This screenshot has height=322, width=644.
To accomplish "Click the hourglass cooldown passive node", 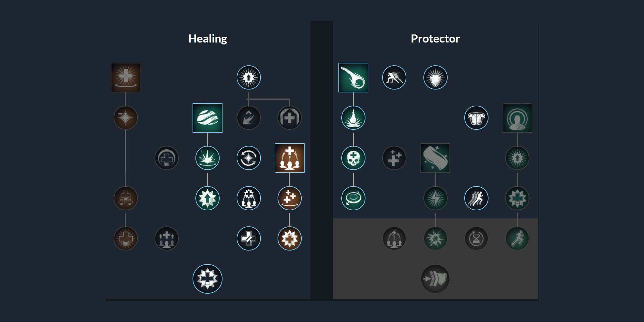I will tap(476, 239).
